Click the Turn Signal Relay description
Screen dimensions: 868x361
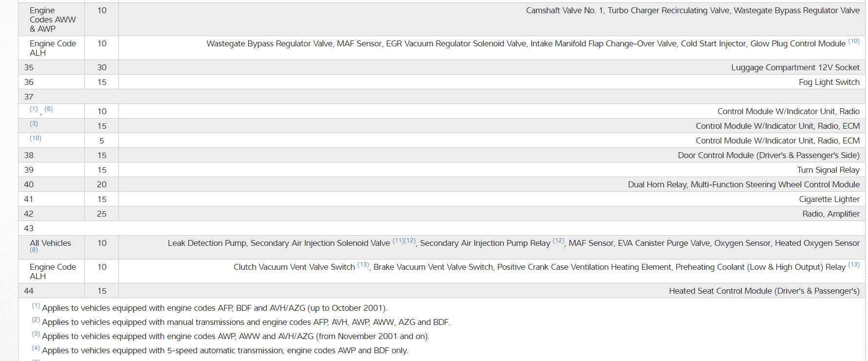[828, 170]
